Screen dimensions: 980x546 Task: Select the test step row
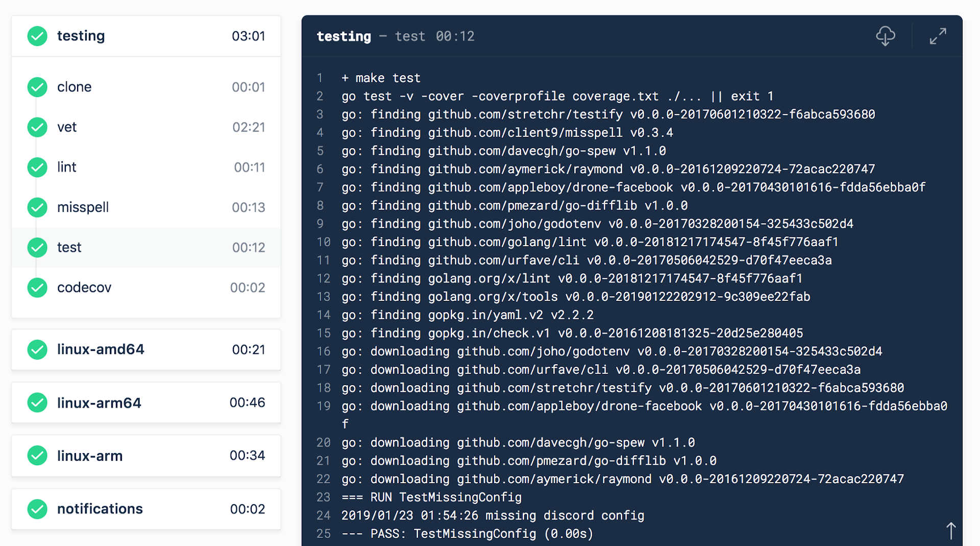pos(146,247)
